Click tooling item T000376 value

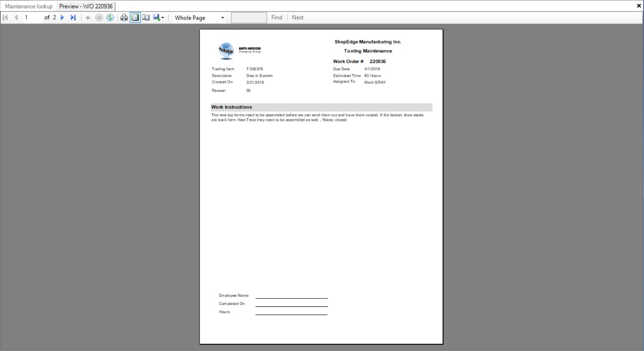254,69
